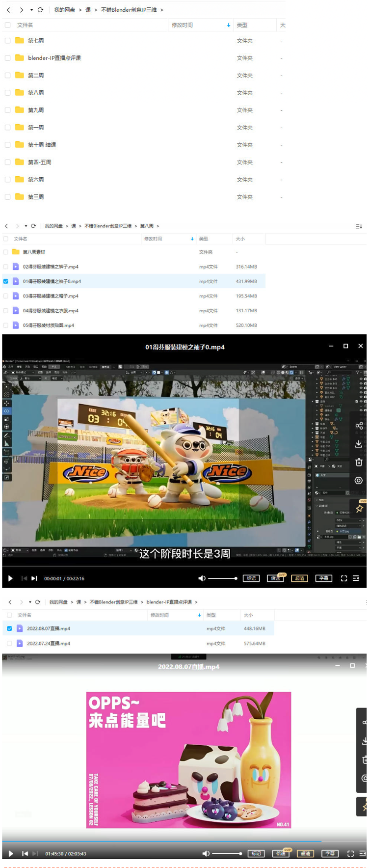Toggle 修改时间 sort arrow in top panel
Viewport: 368px width, 868px height.
pos(228,25)
